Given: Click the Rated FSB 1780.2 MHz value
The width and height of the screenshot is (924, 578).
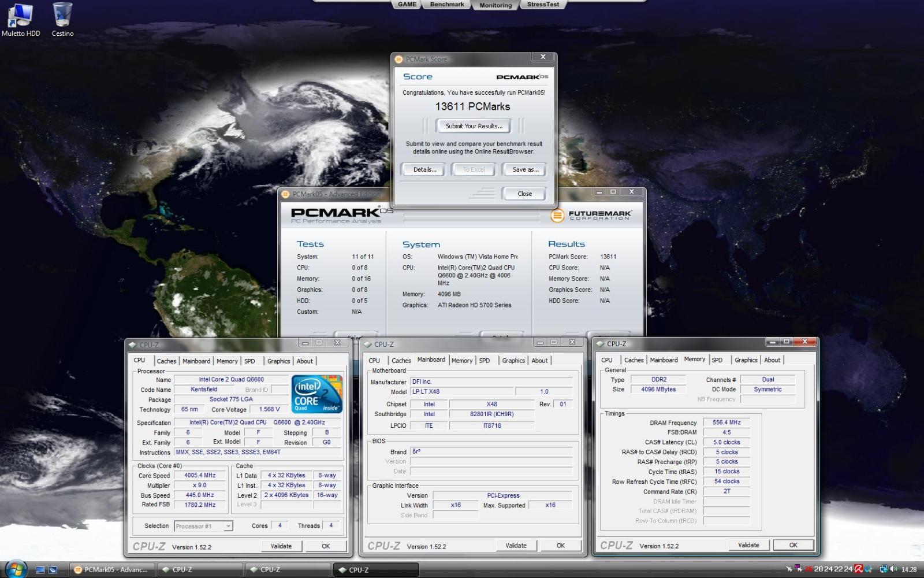Looking at the screenshot, I should [200, 505].
